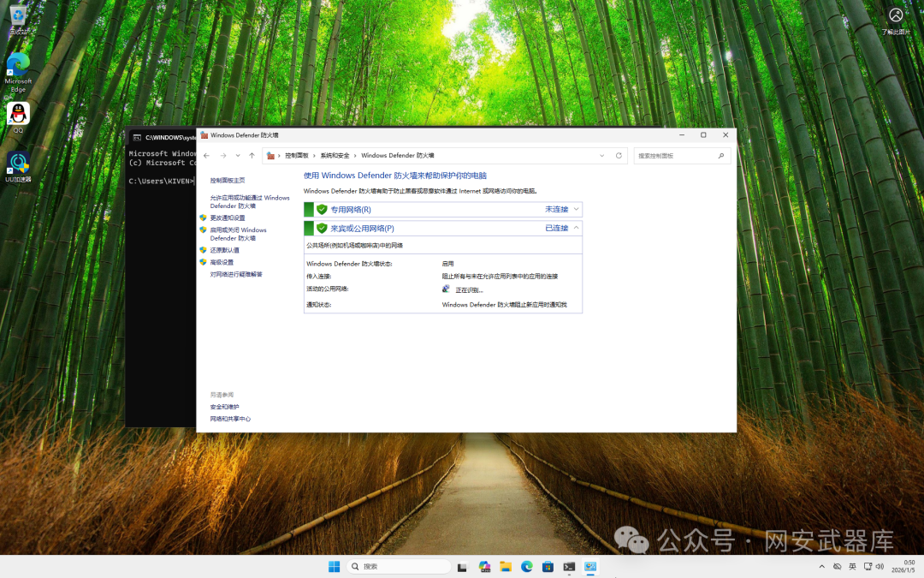Expand the 专用网络(R) section chevron
924x578 pixels.
(x=577, y=210)
